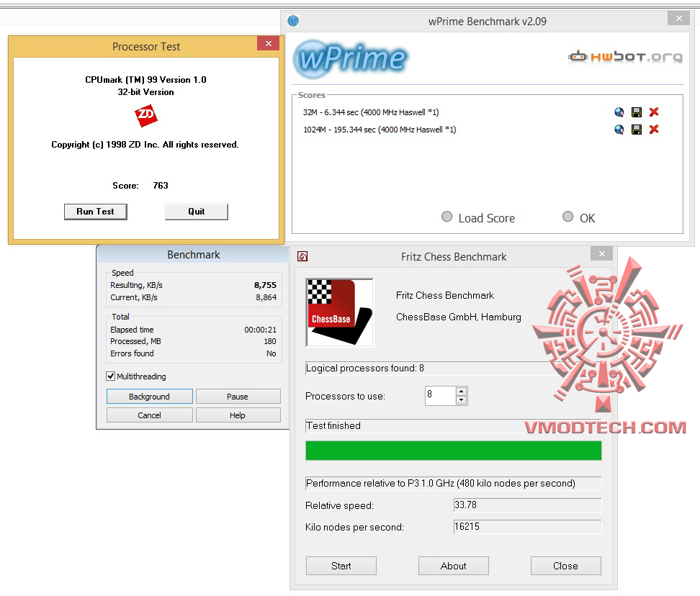
Task: Click the ZD logo in Processor Test
Action: point(146,116)
